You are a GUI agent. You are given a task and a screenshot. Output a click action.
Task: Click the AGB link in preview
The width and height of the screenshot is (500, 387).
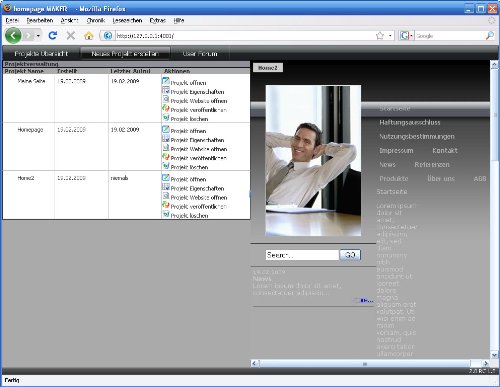coord(480,179)
